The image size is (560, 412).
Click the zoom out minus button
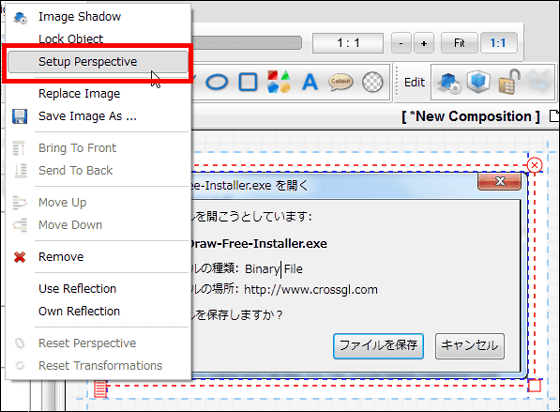401,43
